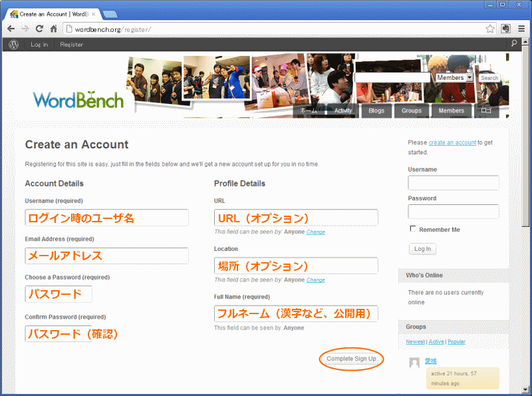Focus the sidebar Password field
The image size is (532, 396).
[x=454, y=212]
